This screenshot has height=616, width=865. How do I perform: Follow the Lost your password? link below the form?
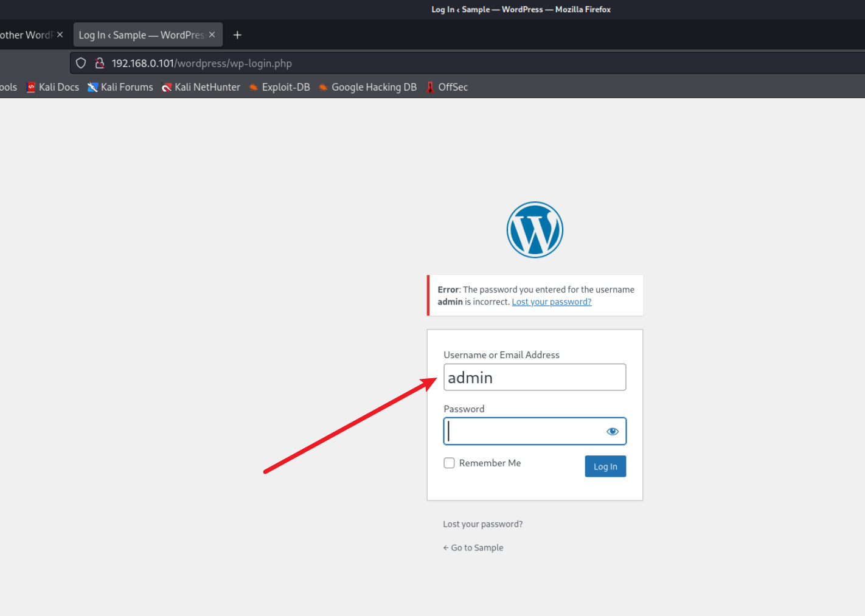click(483, 524)
